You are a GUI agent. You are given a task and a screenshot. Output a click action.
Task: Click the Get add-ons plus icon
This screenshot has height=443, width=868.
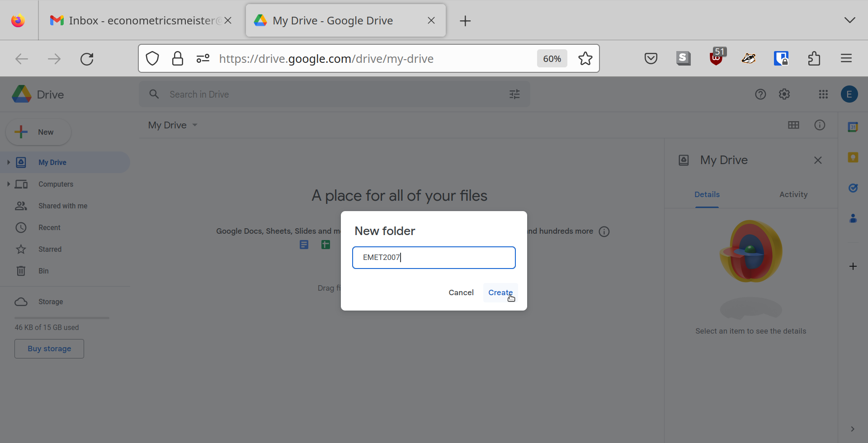tap(853, 266)
